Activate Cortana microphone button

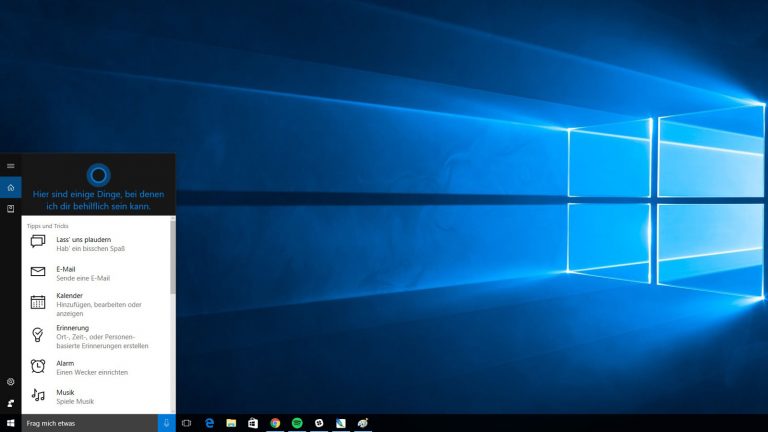pyautogui.click(x=167, y=424)
